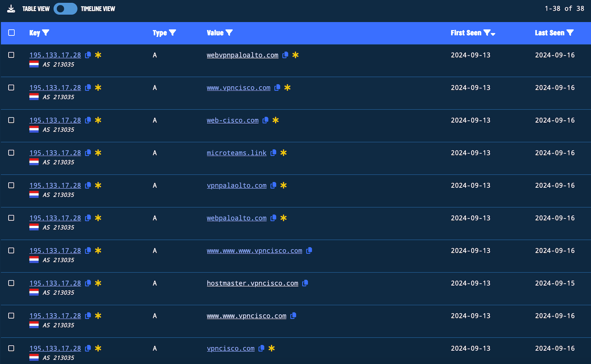
Task: Check the microteams.link row checkbox
Action: (11, 153)
